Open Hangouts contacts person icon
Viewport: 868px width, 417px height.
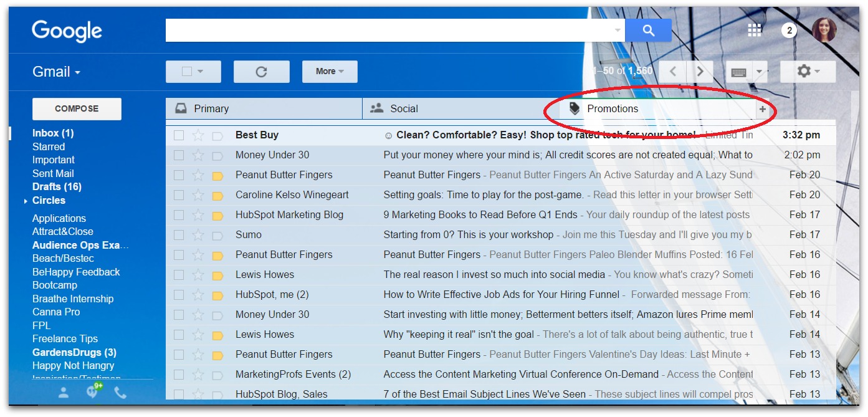tap(64, 393)
